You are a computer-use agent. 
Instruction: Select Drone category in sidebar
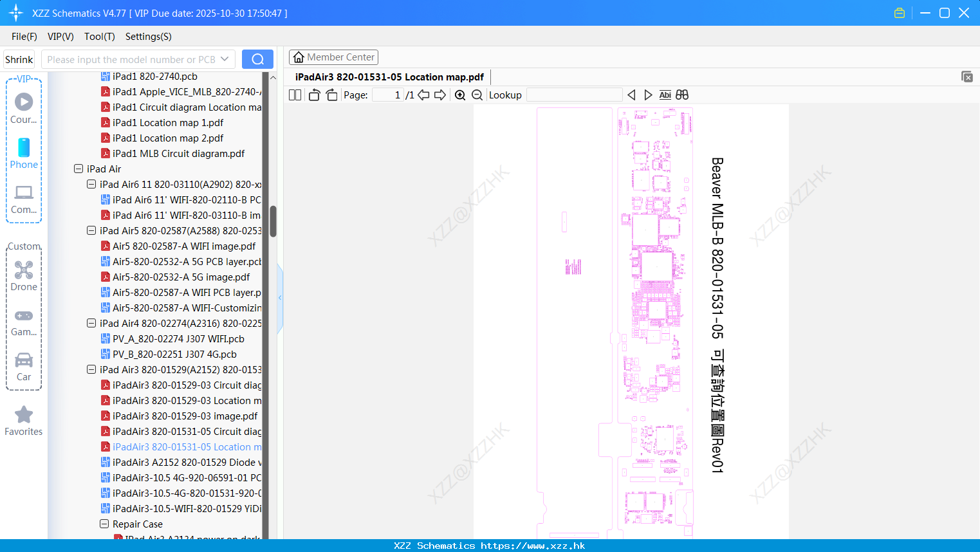tap(24, 276)
